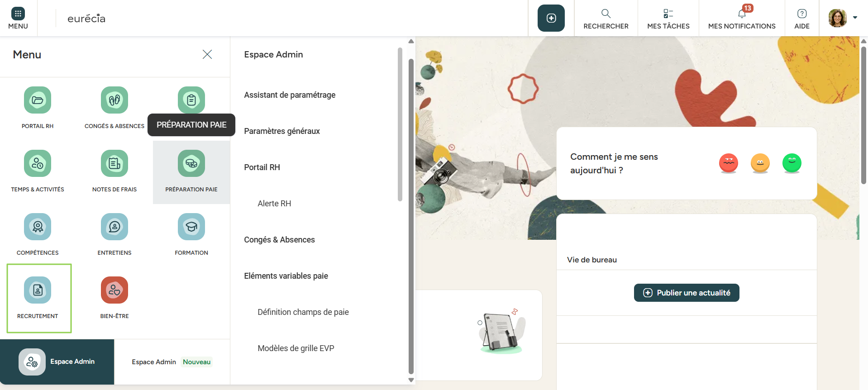This screenshot has width=868, height=390.
Task: Expand the Portail RH admin section
Action: pos(262,167)
